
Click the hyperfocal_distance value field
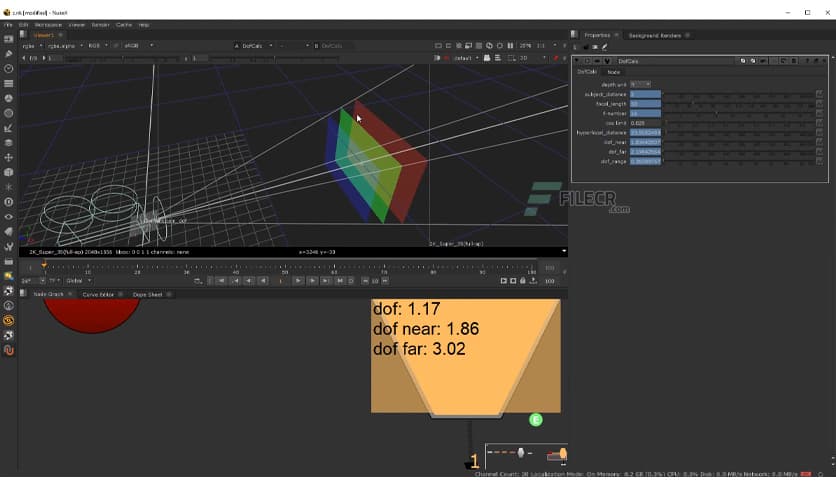(645, 133)
